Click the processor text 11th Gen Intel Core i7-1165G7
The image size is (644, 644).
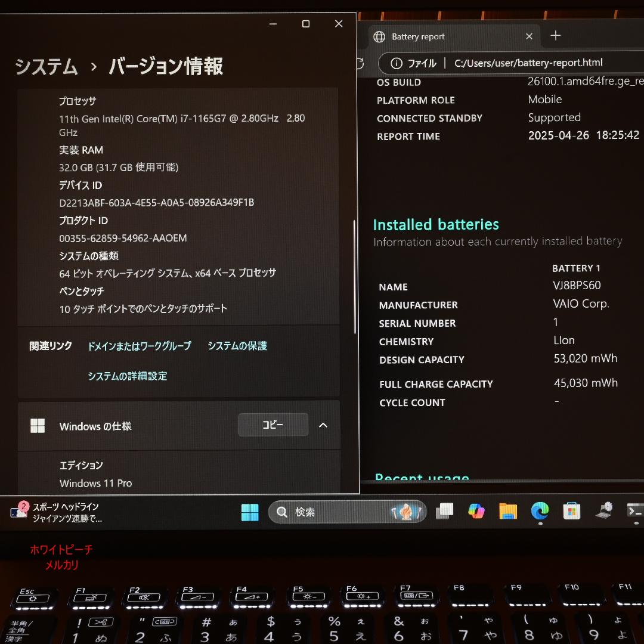pyautogui.click(x=182, y=125)
